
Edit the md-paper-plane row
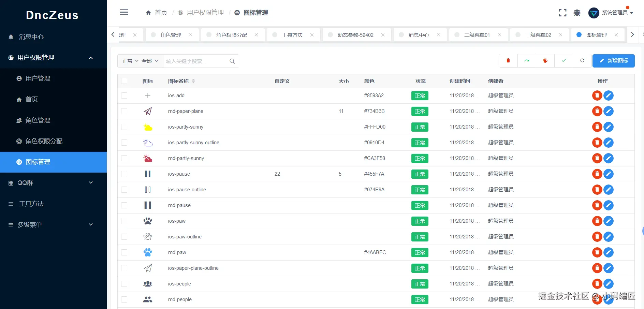[x=609, y=111]
